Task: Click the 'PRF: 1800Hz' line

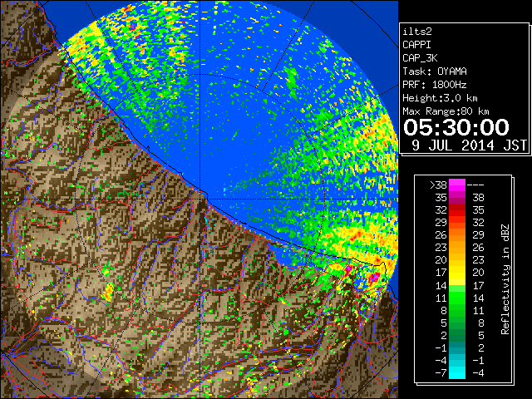Action: (x=435, y=85)
